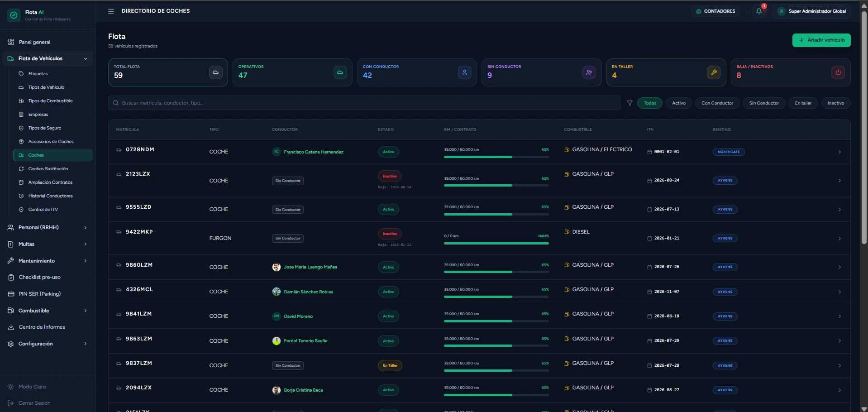
Task: Expand the Personal (RRHH) menu
Action: 48,227
